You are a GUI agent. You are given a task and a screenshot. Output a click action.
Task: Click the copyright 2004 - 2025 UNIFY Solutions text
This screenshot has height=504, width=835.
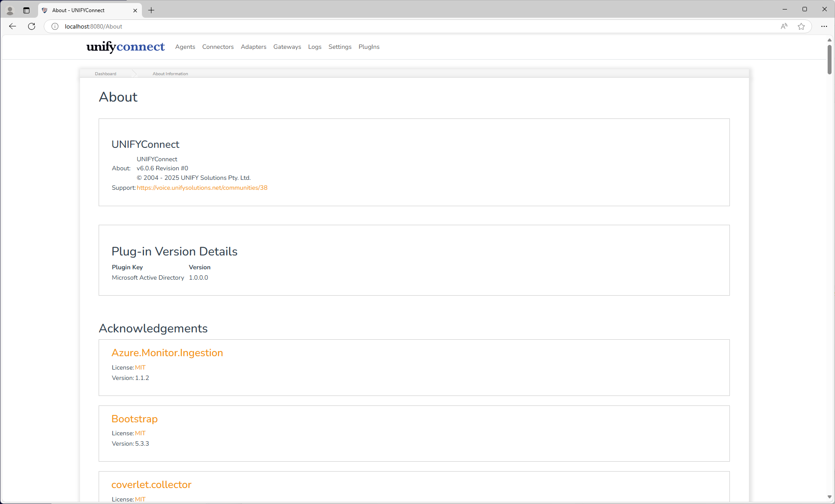(x=194, y=178)
